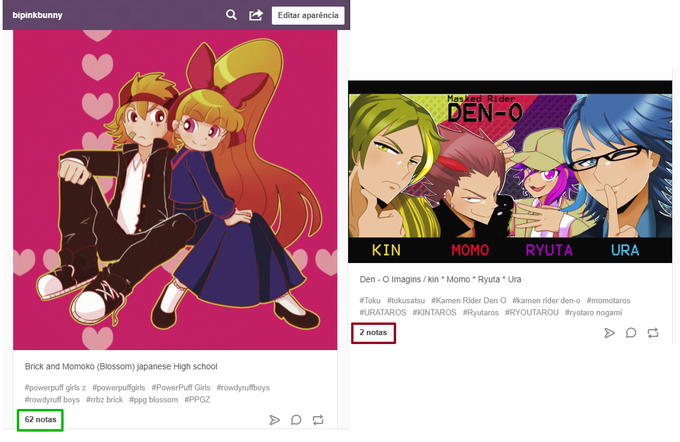
Task: Open the search magnifier icon in header
Action: click(231, 15)
